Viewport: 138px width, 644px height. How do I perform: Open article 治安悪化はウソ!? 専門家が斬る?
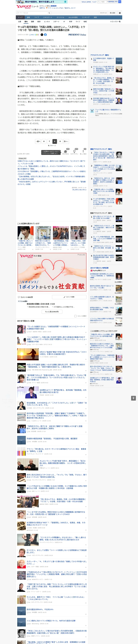[x=63, y=391]
